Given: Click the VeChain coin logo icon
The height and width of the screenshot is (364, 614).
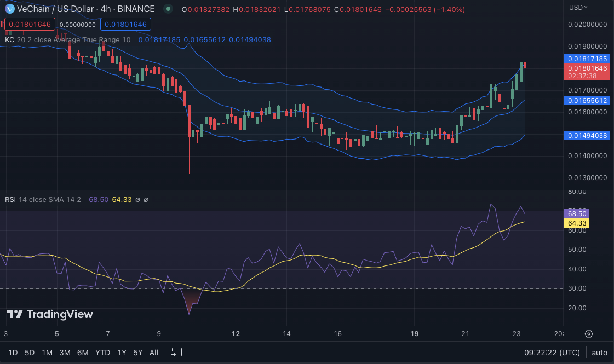Looking at the screenshot, I should coord(9,9).
